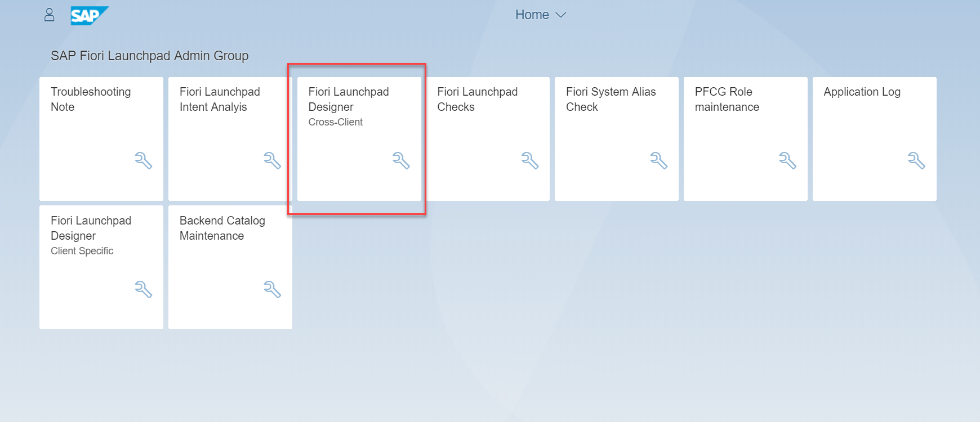The height and width of the screenshot is (422, 980).
Task: Click the Cross-Client subtitle text
Action: tap(336, 122)
